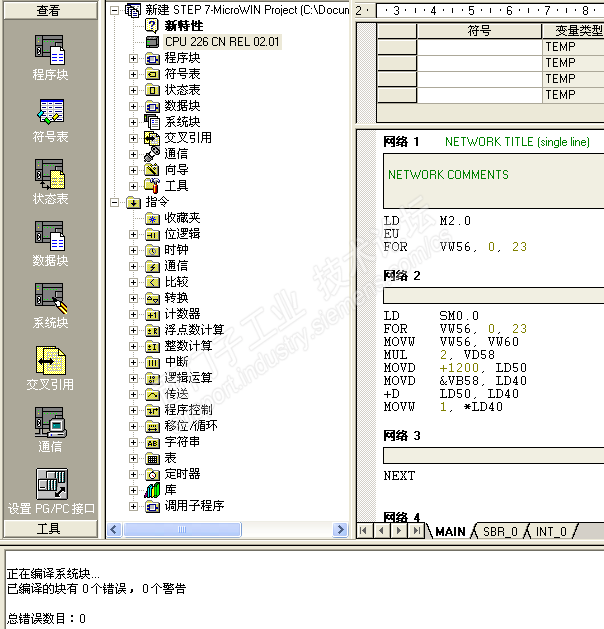Select the 新特性 help icon in tree
This screenshot has height=629, width=604.
tap(152, 26)
